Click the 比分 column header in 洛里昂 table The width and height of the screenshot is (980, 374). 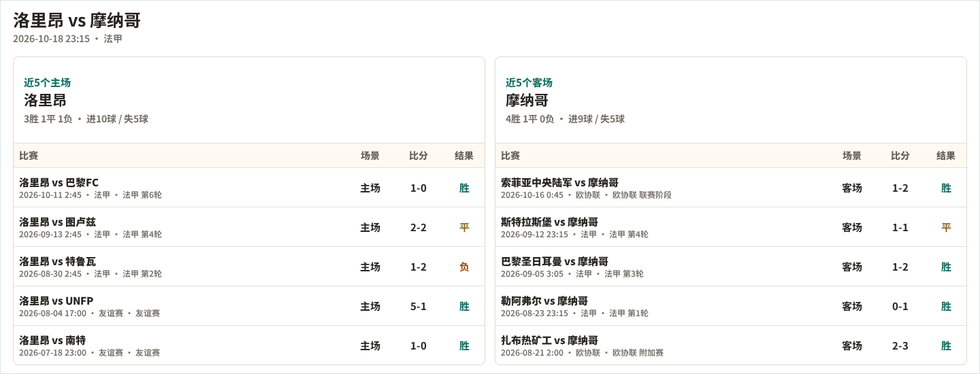[x=419, y=156]
